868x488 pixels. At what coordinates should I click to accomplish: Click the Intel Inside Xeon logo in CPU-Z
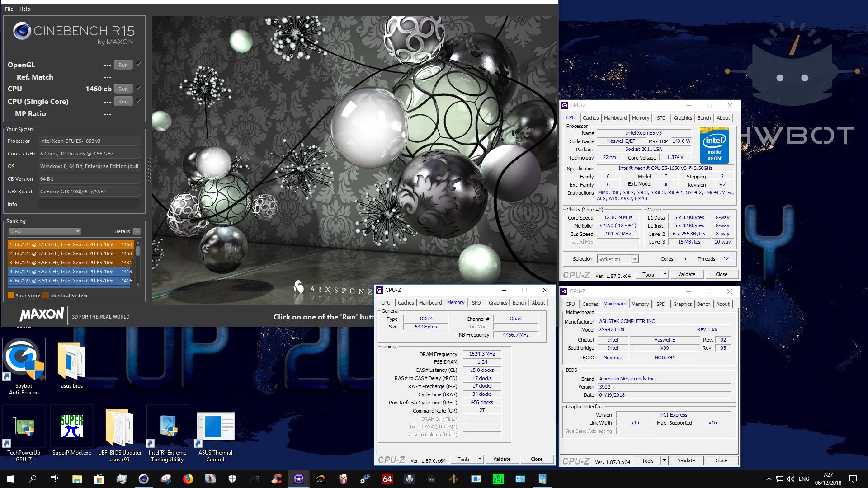point(714,145)
